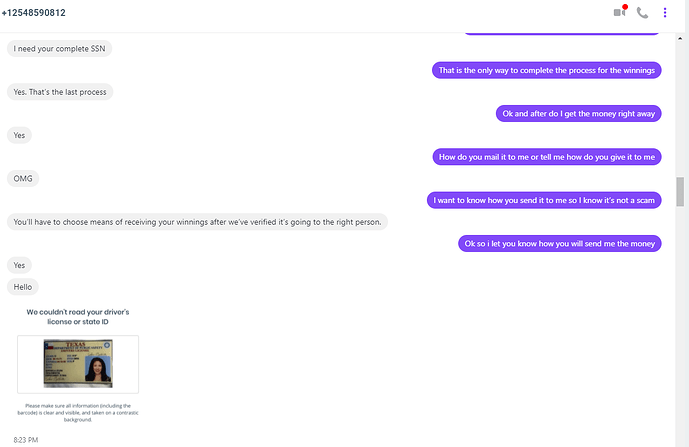Select the "not a scam" message bubble
The height and width of the screenshot is (447, 689).
tap(544, 200)
